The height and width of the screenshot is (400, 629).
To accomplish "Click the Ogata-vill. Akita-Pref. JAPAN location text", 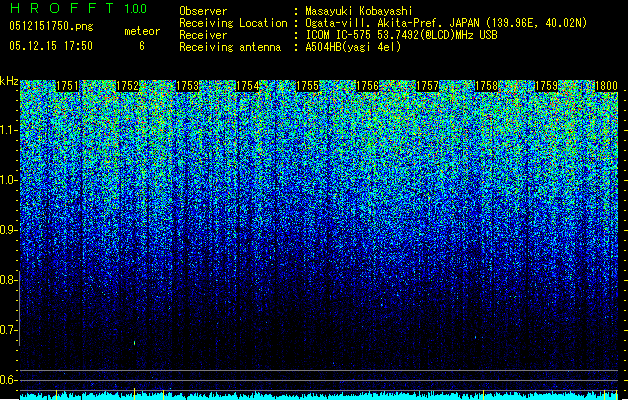I will coord(446,23).
